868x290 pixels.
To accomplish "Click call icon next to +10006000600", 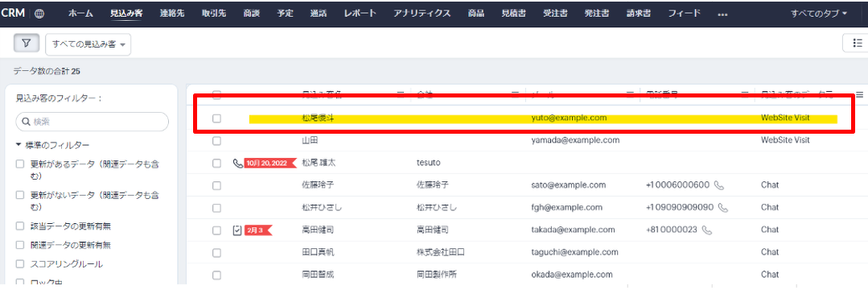I will [718, 184].
